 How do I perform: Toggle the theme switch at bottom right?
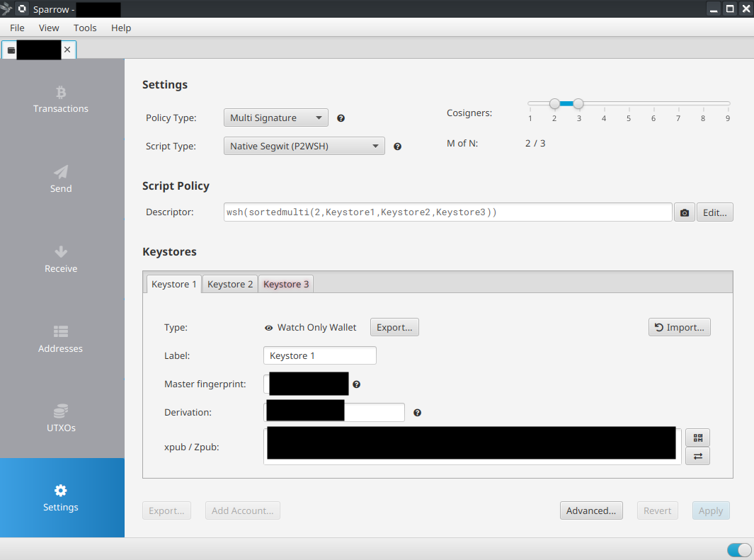point(738,550)
